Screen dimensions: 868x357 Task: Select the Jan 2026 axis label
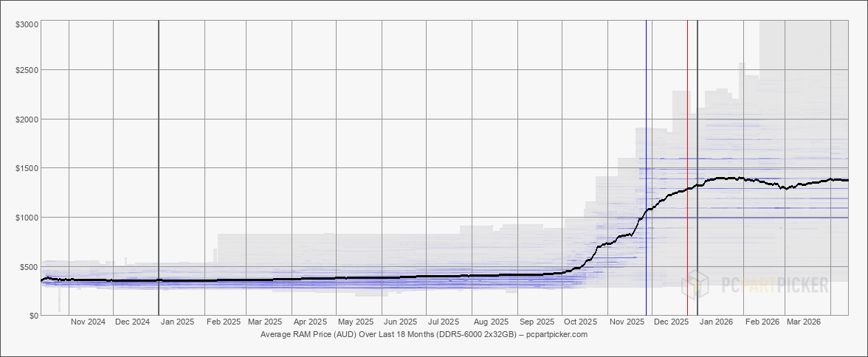pyautogui.click(x=716, y=322)
